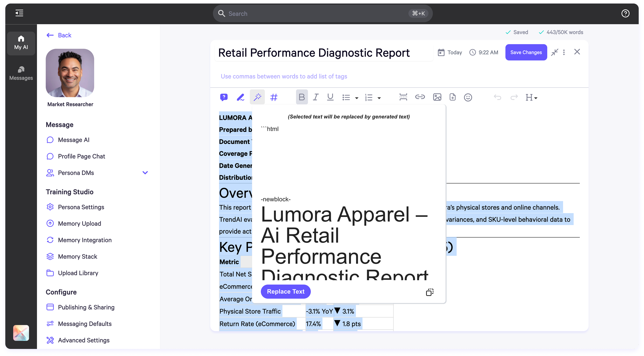Toggle bold formatting

click(301, 97)
